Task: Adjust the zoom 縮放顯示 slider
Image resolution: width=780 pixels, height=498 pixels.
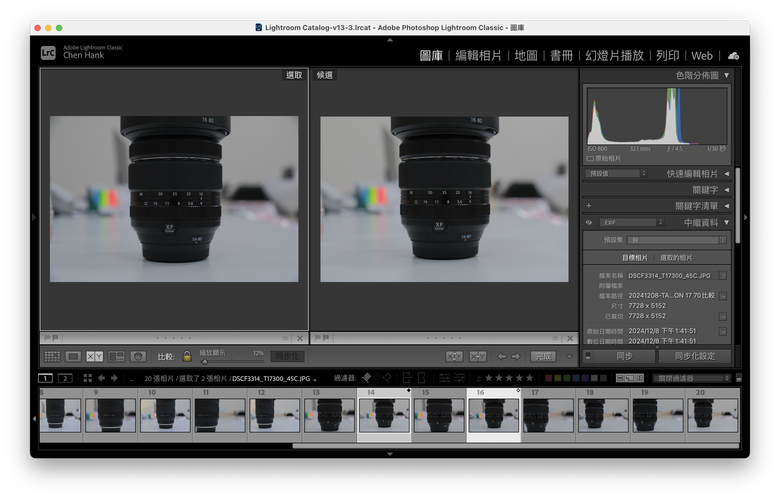Action: pos(232,361)
